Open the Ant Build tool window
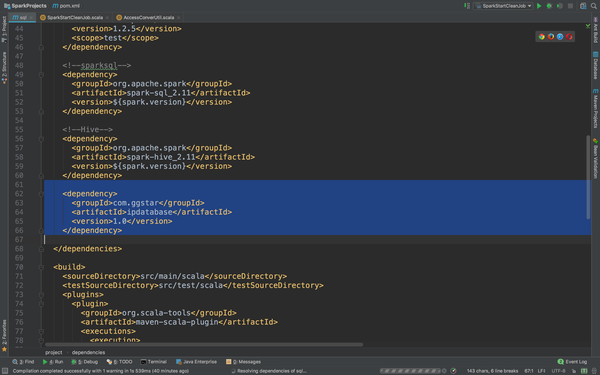This screenshot has height=375, width=600. click(x=595, y=31)
